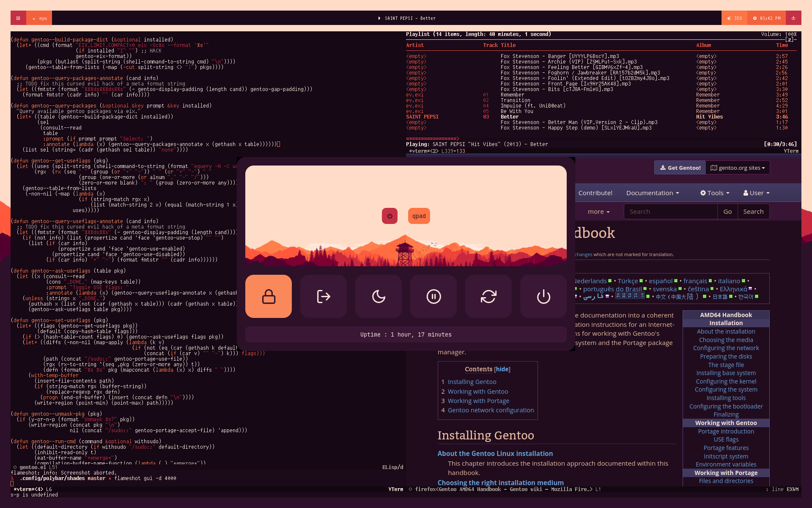Image resolution: width=812 pixels, height=508 pixels.
Task: Select the nyu workspace in top bar
Action: [x=39, y=18]
